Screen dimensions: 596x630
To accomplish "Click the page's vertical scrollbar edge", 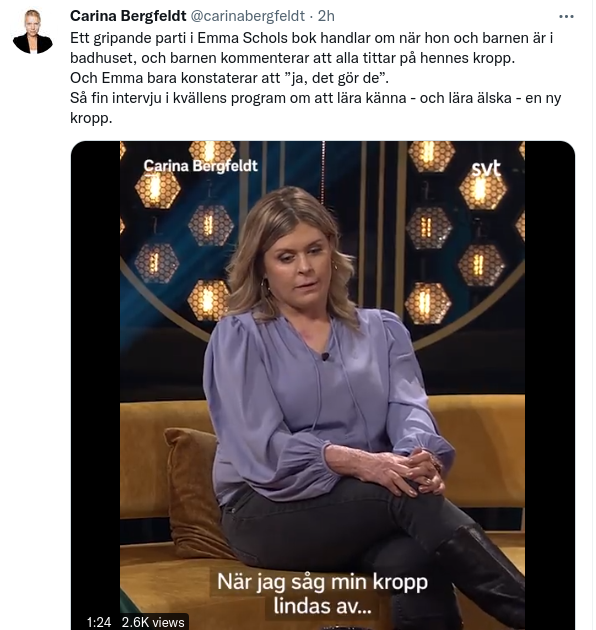I will 594,315.
